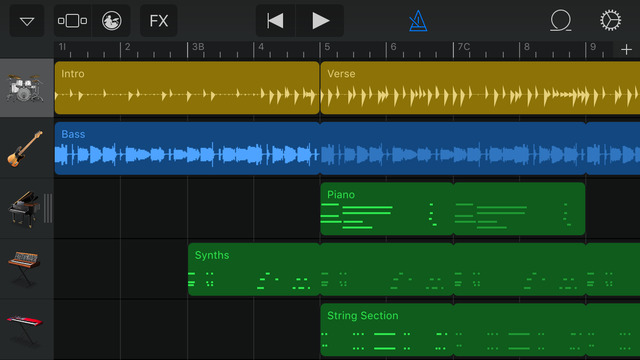This screenshot has width=640, height=360.
Task: Select the Intro drum region
Action: 187,88
